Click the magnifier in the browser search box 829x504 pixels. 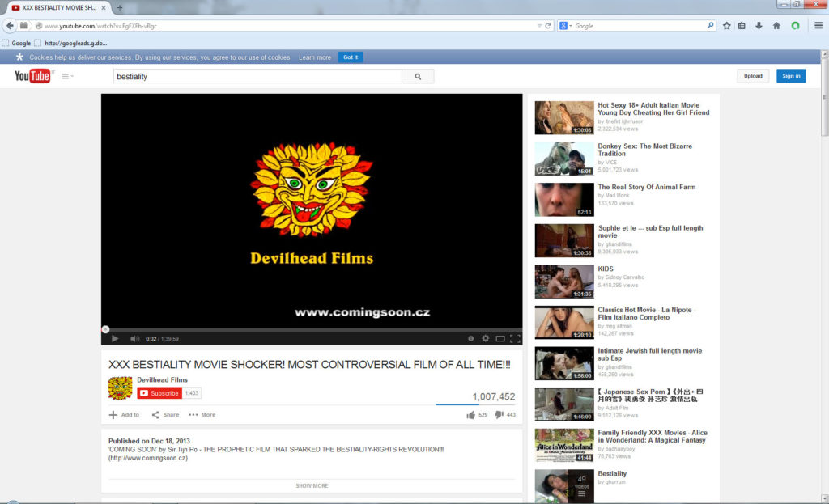coord(710,25)
